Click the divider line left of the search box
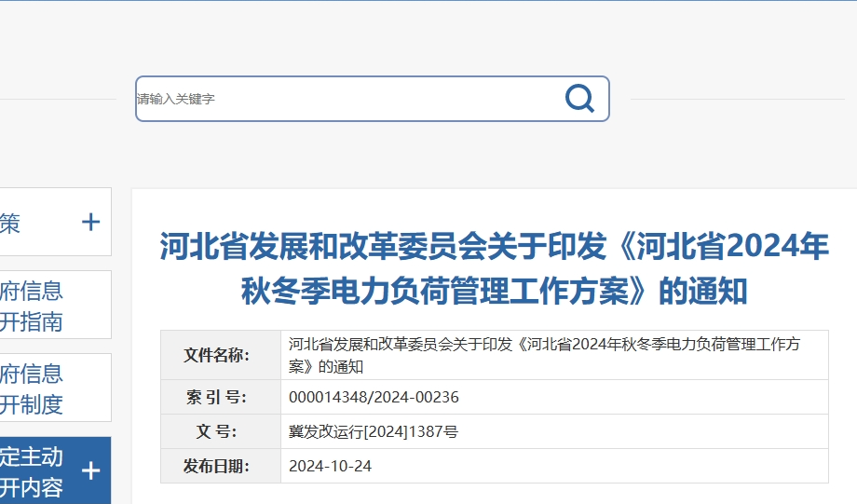This screenshot has height=504, width=857. tap(56, 99)
